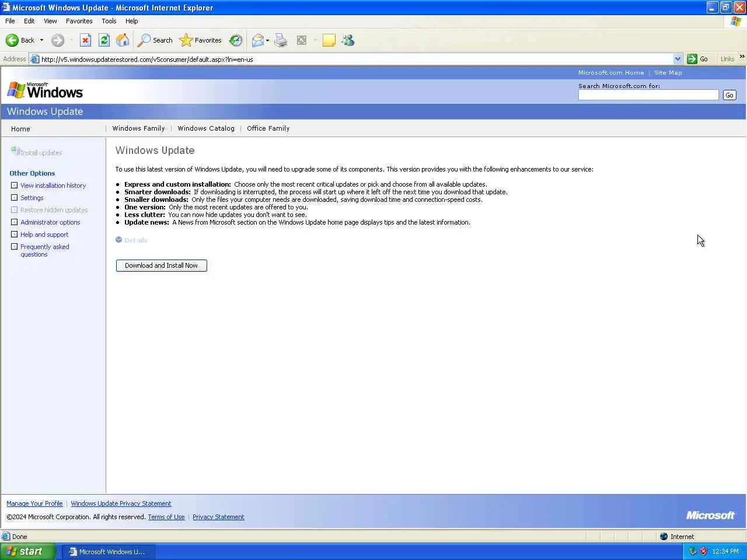The image size is (747, 560).
Task: Stop page loading with red X icon
Action: [x=85, y=40]
